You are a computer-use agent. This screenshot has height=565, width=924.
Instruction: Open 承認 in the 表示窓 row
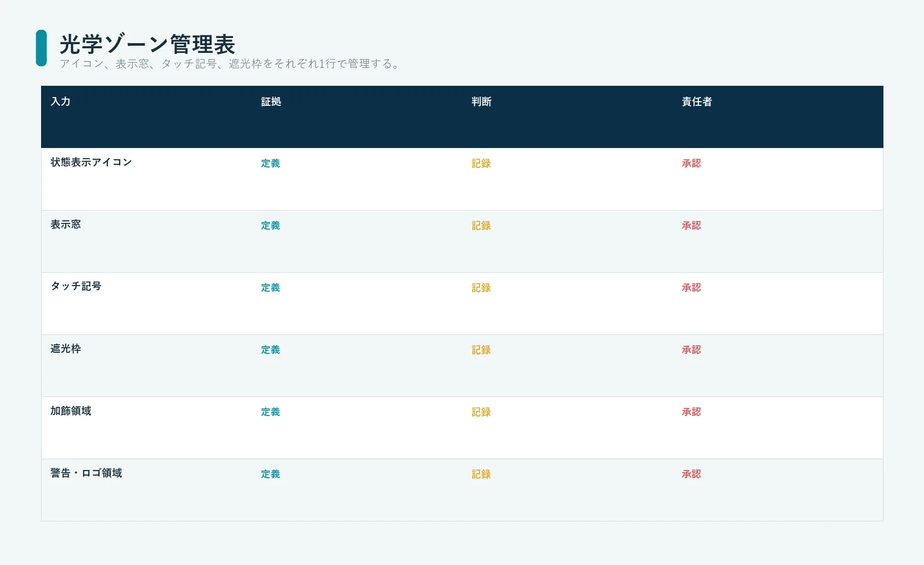691,225
